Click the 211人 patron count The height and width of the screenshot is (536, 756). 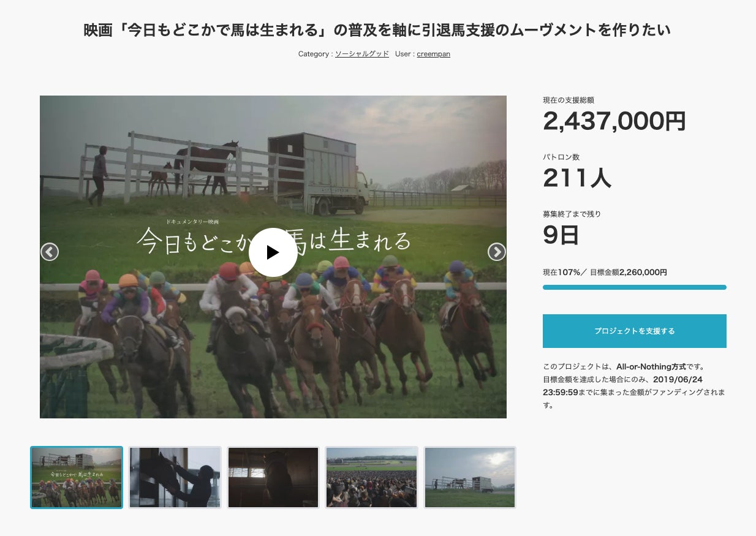point(577,178)
